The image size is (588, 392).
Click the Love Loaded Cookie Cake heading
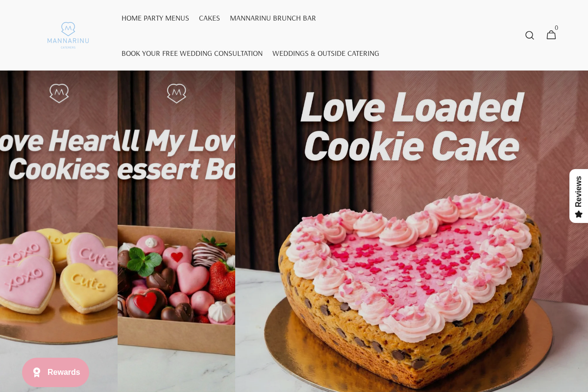pyautogui.click(x=411, y=126)
